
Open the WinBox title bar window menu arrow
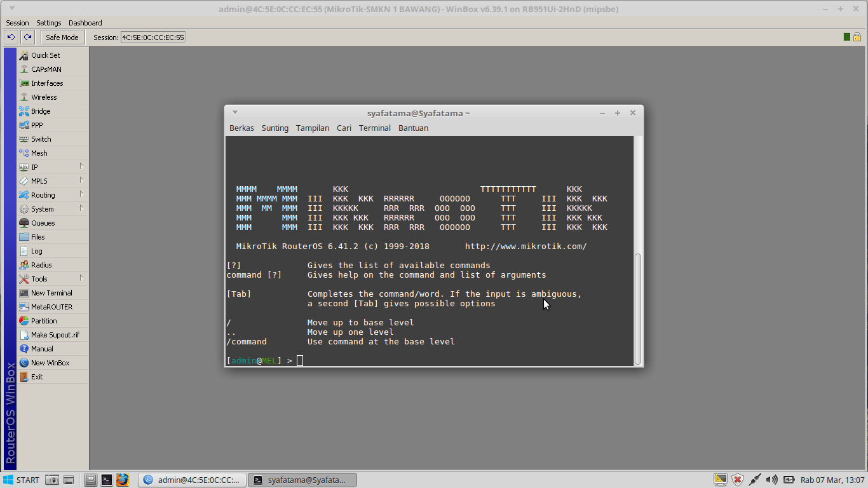(x=11, y=9)
